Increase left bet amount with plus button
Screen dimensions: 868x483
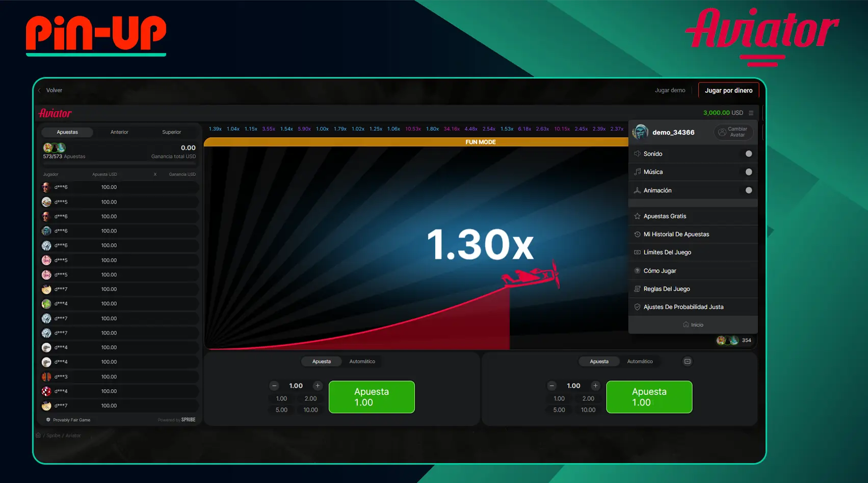318,386
